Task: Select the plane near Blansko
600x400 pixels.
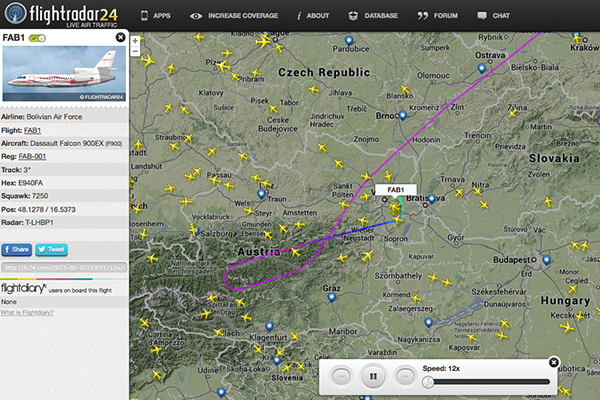Action: tap(405, 90)
